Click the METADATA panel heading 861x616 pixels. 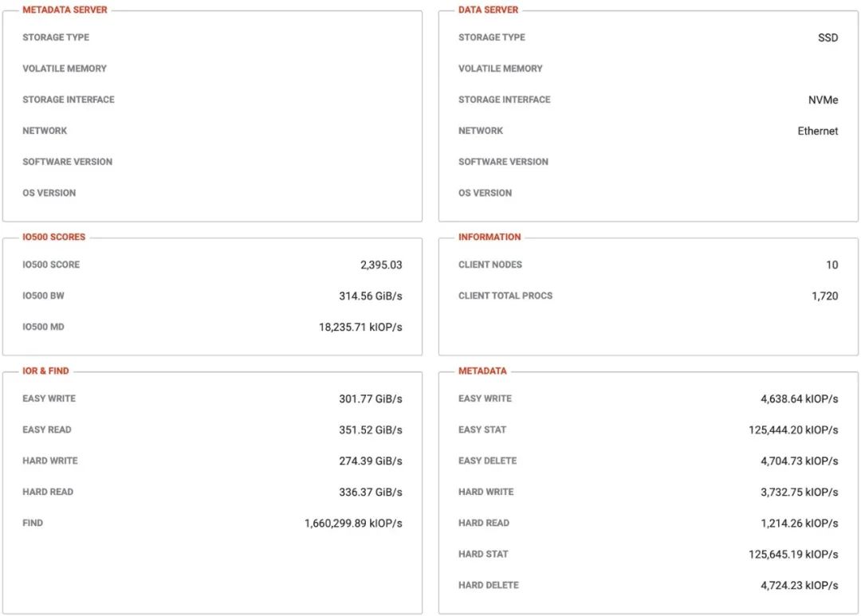[482, 371]
